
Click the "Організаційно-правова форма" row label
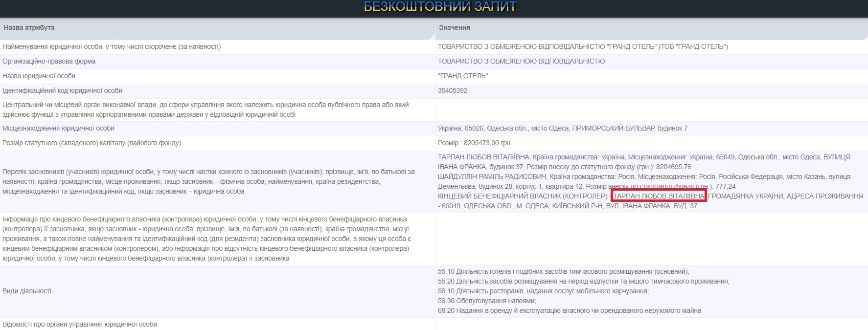tap(49, 61)
